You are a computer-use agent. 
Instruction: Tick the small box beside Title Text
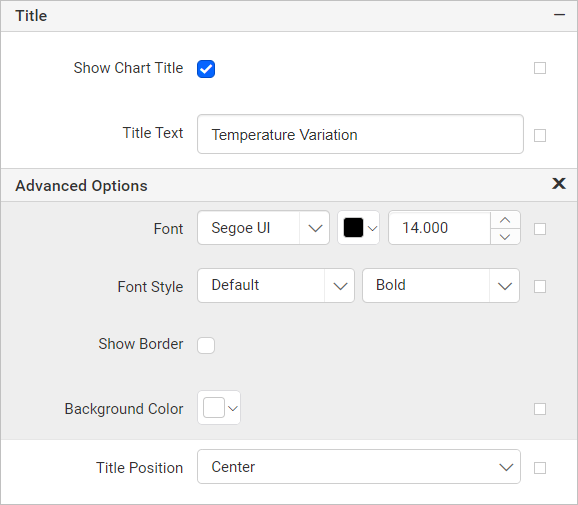click(540, 135)
